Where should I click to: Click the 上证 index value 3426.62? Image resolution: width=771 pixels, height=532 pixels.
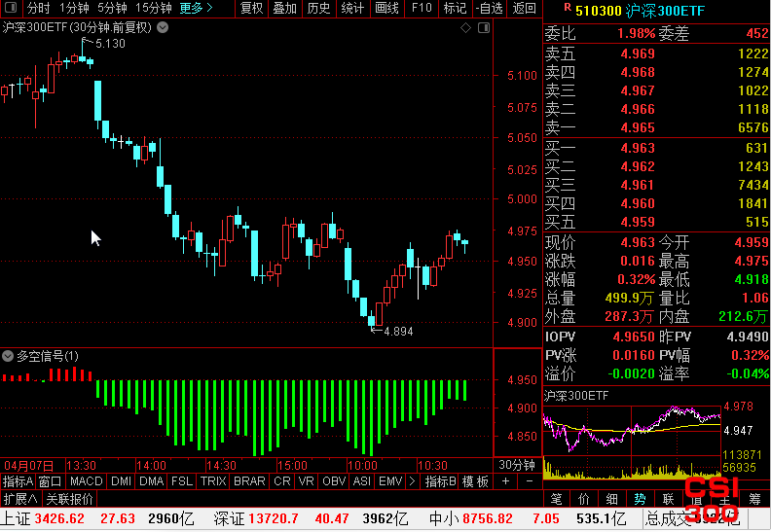pyautogui.click(x=59, y=518)
